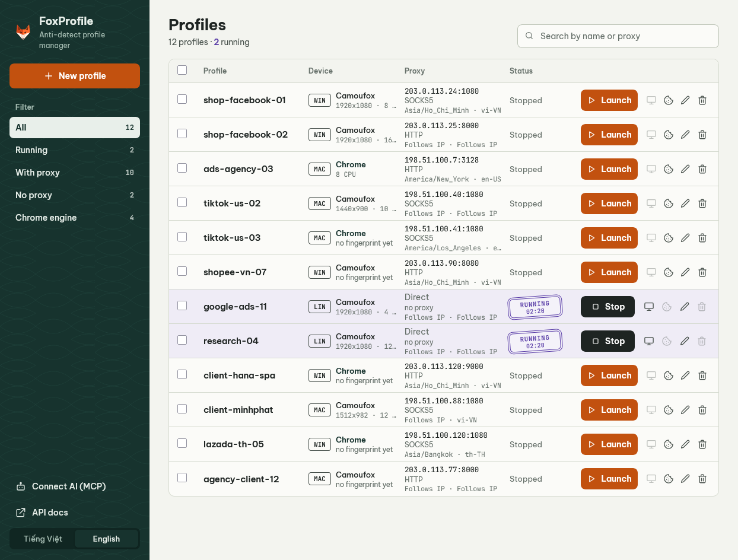This screenshot has height=560, width=738.
Task: Create a New profile
Action: tap(75, 76)
